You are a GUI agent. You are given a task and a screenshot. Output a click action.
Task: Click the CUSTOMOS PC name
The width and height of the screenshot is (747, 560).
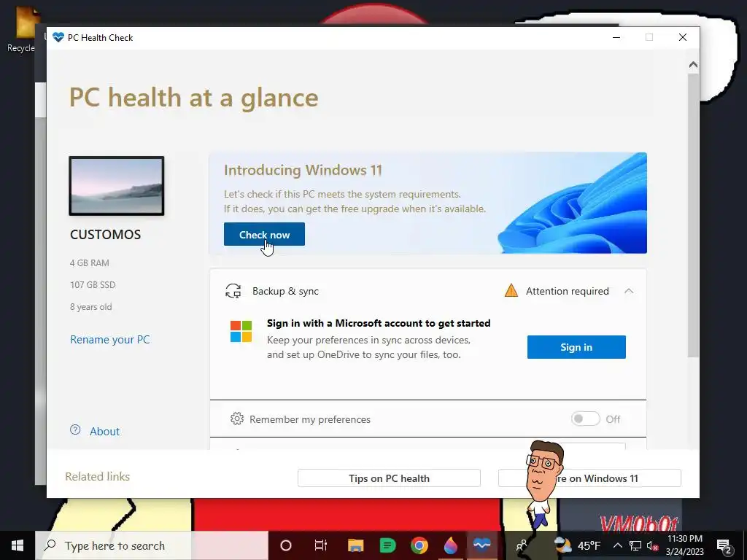tap(105, 234)
